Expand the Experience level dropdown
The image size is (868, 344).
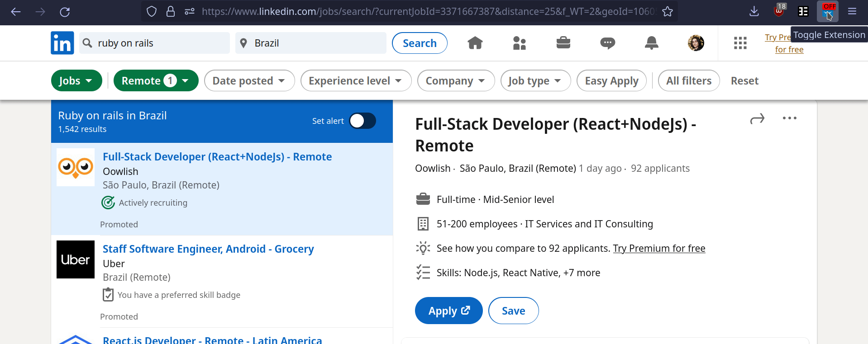[356, 80]
